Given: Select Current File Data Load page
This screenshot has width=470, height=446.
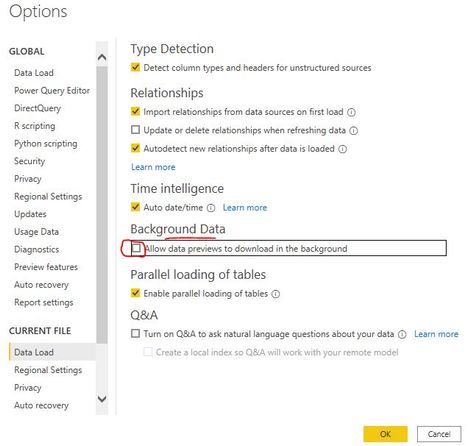Looking at the screenshot, I should click(x=52, y=352).
